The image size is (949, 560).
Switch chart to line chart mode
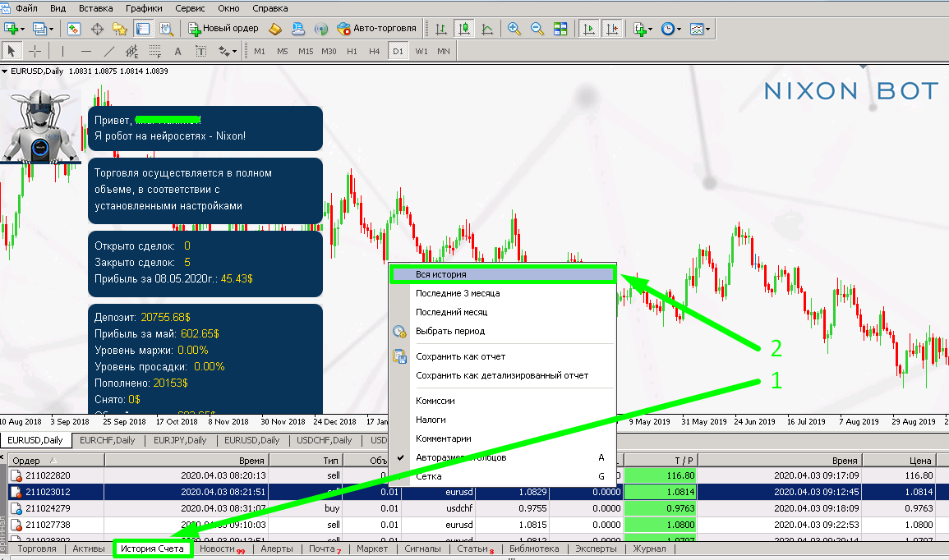point(487,29)
